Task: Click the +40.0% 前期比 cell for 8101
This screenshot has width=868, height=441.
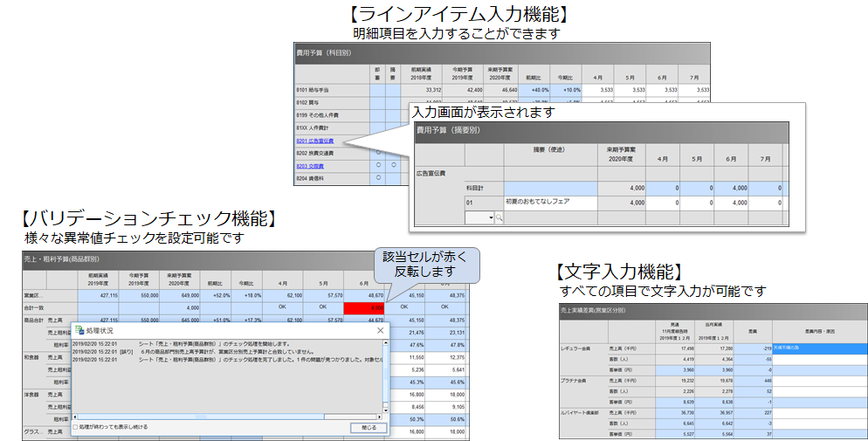Action: click(x=535, y=90)
